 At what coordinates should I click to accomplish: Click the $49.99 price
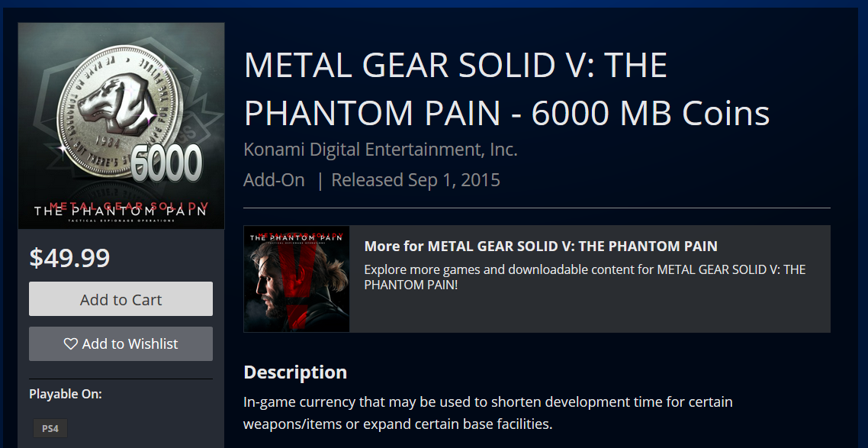pos(69,258)
